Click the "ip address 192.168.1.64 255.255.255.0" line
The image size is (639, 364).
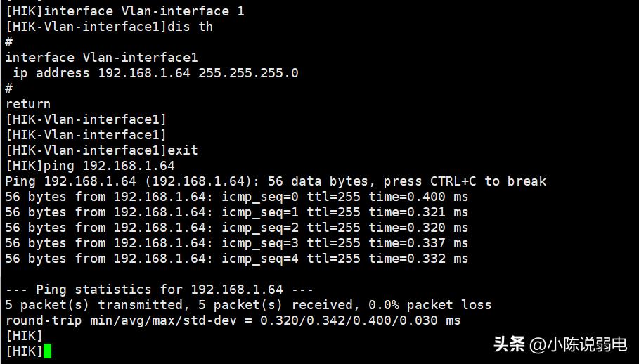(x=155, y=73)
